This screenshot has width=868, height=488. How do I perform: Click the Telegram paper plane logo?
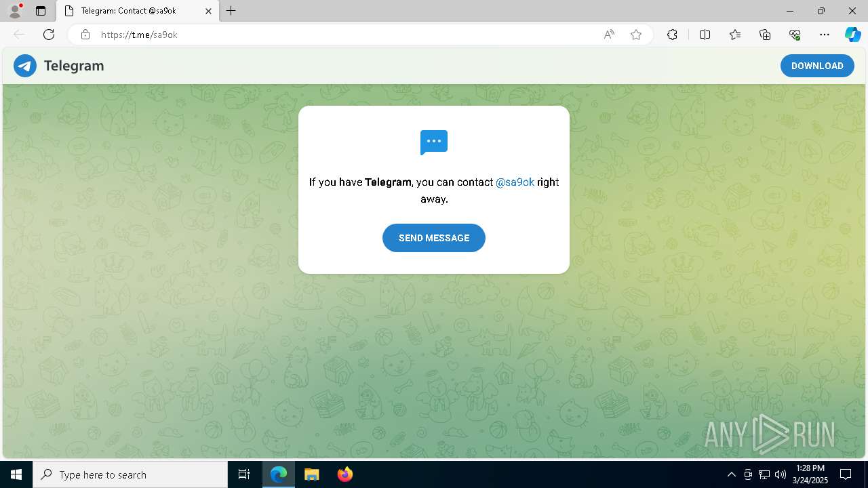click(25, 66)
